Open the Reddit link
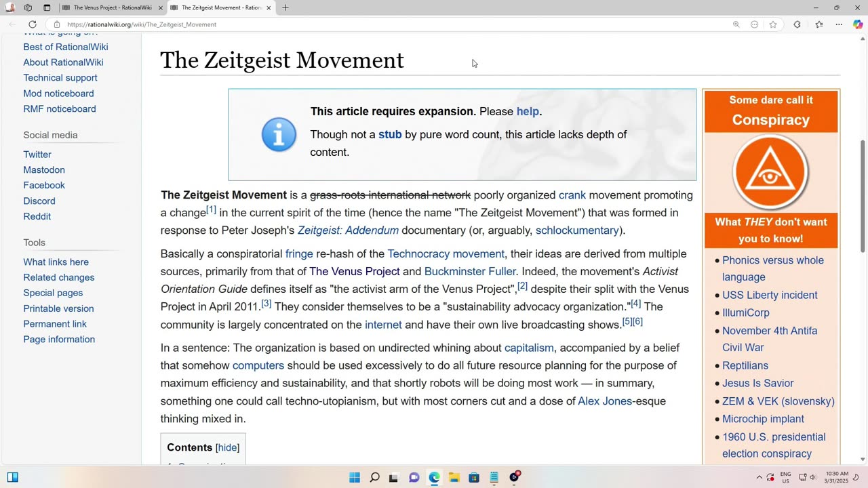Image resolution: width=868 pixels, height=488 pixels. click(x=37, y=216)
